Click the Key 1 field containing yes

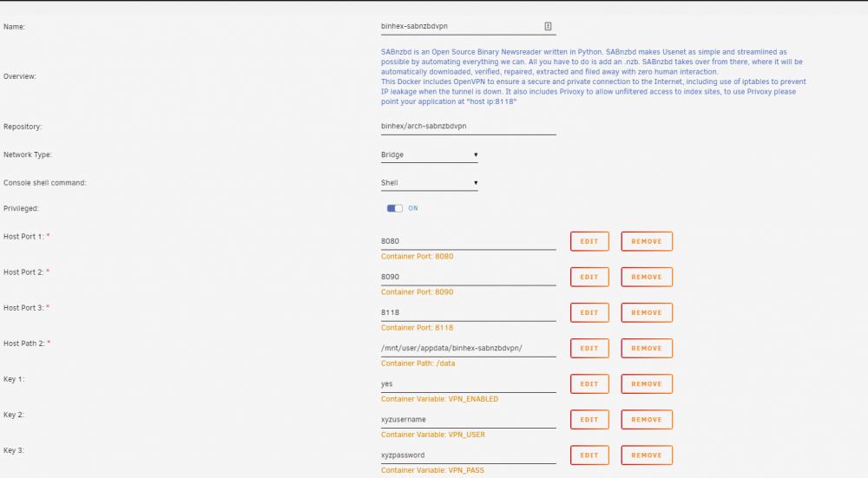[469, 384]
